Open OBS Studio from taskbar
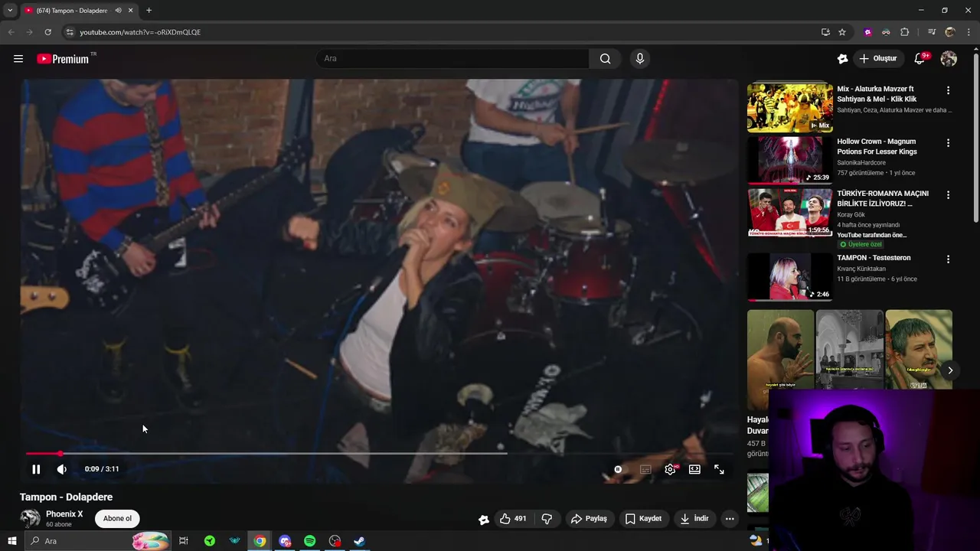This screenshot has width=980, height=551. (x=335, y=541)
